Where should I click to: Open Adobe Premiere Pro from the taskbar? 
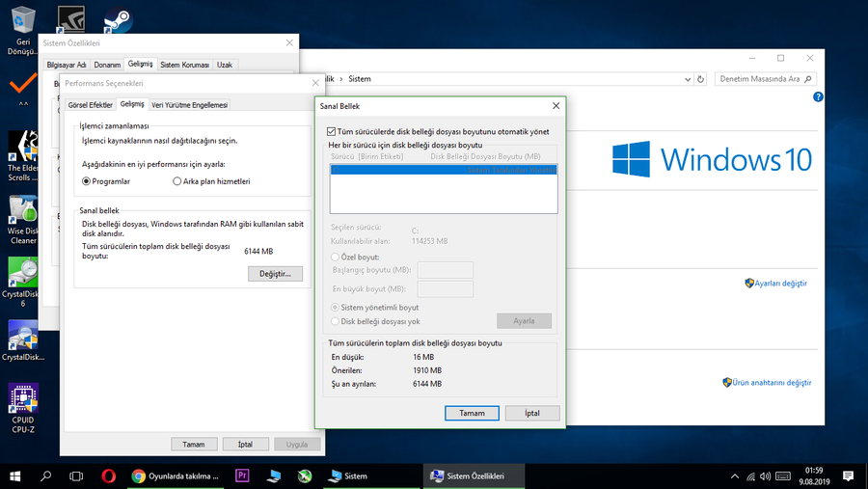243,475
